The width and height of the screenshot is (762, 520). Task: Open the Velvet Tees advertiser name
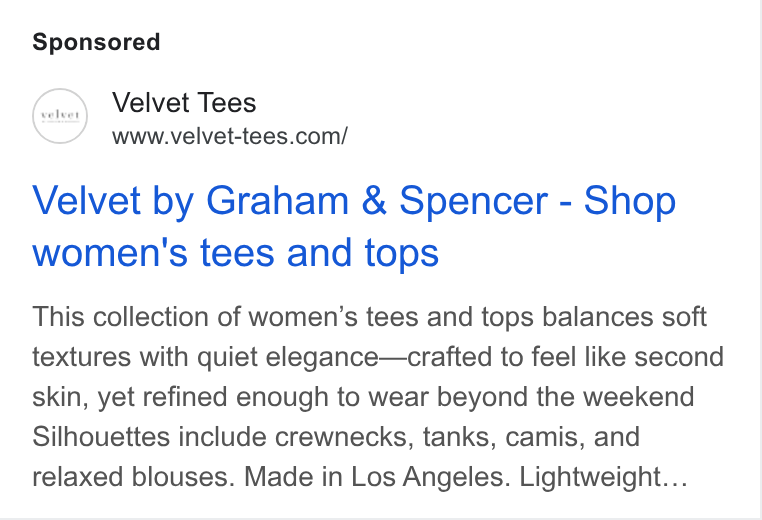pyautogui.click(x=184, y=103)
